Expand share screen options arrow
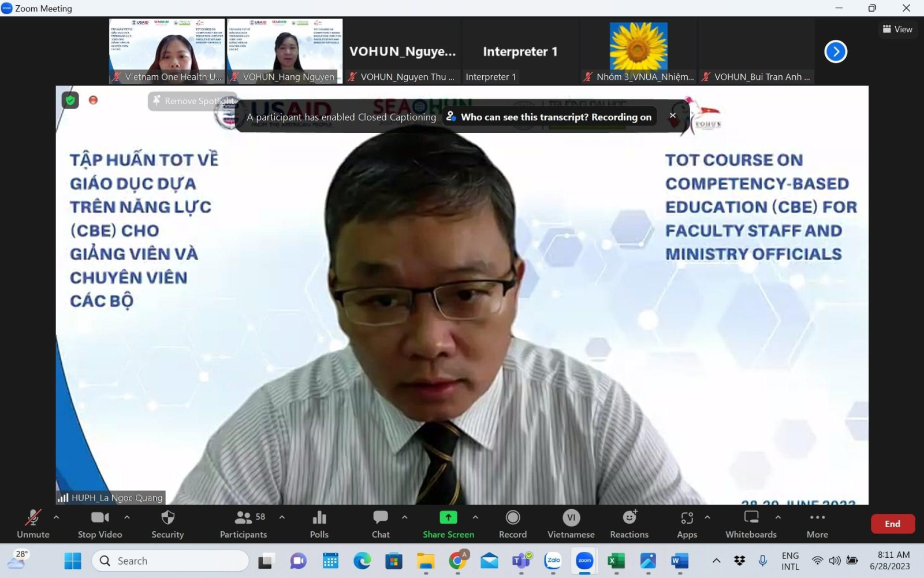This screenshot has width=924, height=578. click(x=475, y=517)
